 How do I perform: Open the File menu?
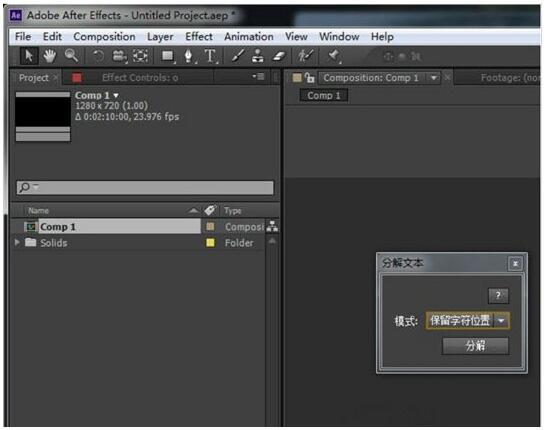23,36
